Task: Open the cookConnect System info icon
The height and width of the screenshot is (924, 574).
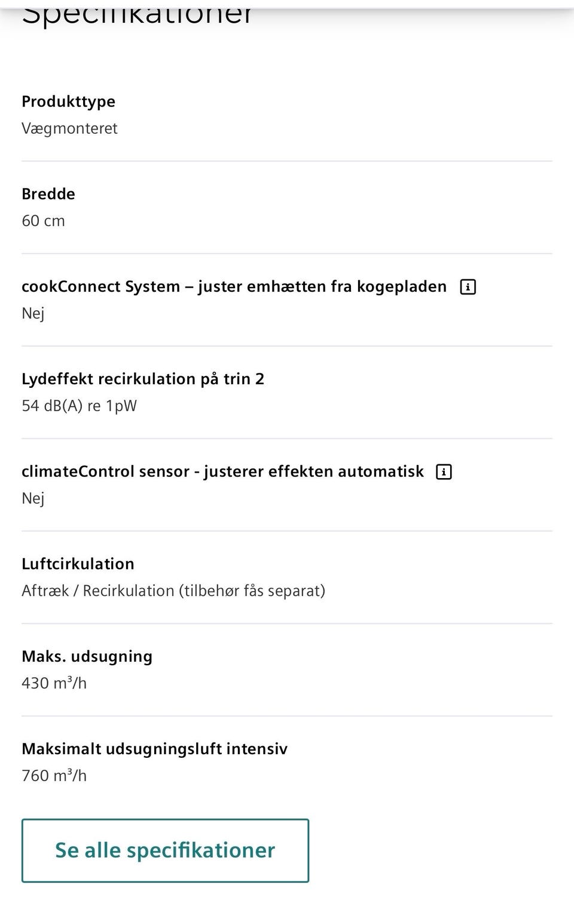Action: [x=468, y=287]
